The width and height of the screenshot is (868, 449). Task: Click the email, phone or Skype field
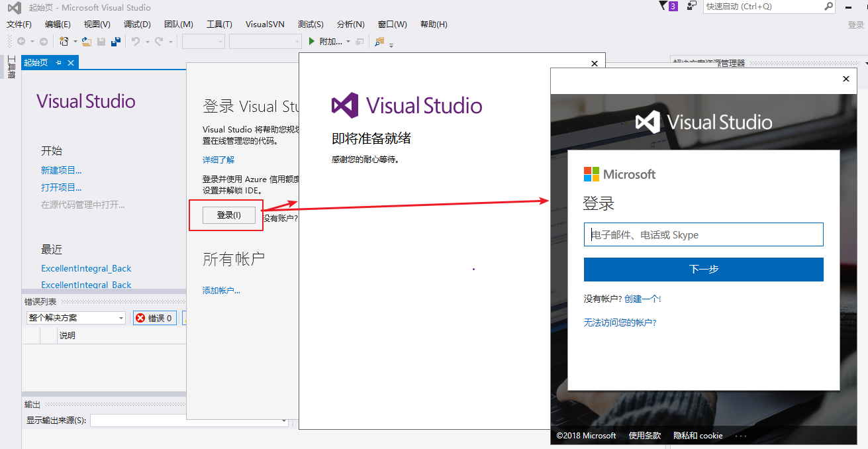[x=703, y=234]
